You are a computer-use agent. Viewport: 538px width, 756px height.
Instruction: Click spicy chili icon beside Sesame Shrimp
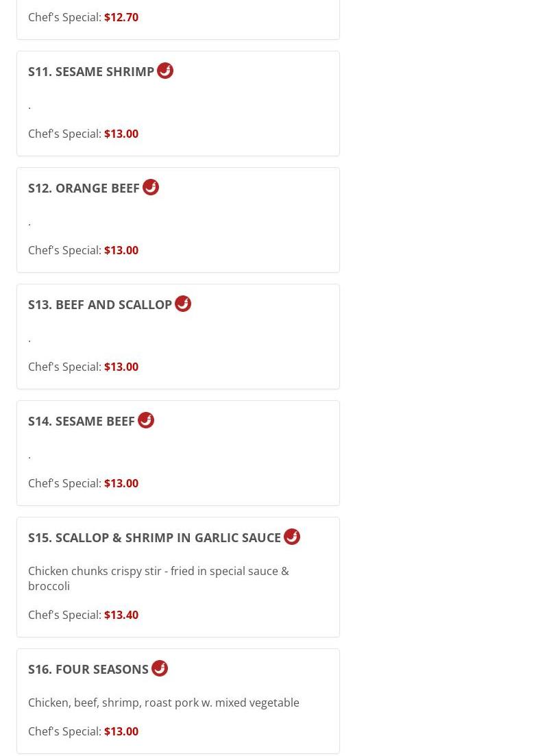(x=165, y=71)
